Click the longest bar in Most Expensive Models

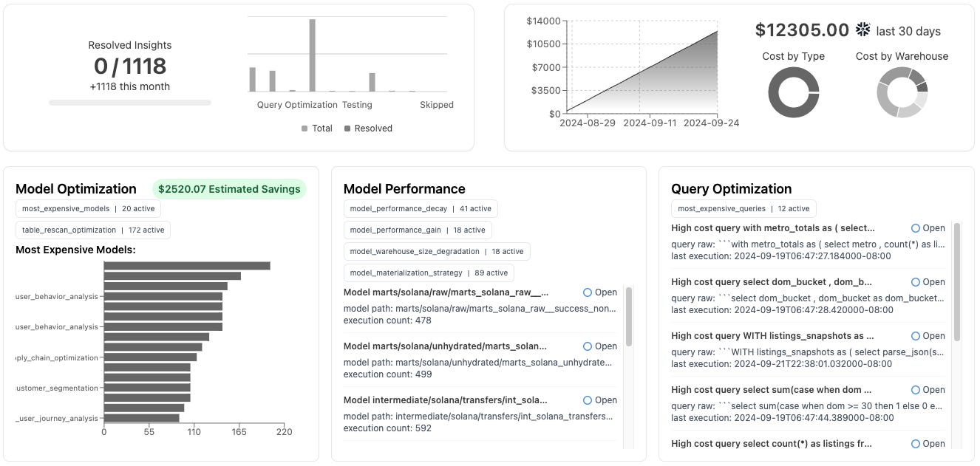click(x=187, y=266)
